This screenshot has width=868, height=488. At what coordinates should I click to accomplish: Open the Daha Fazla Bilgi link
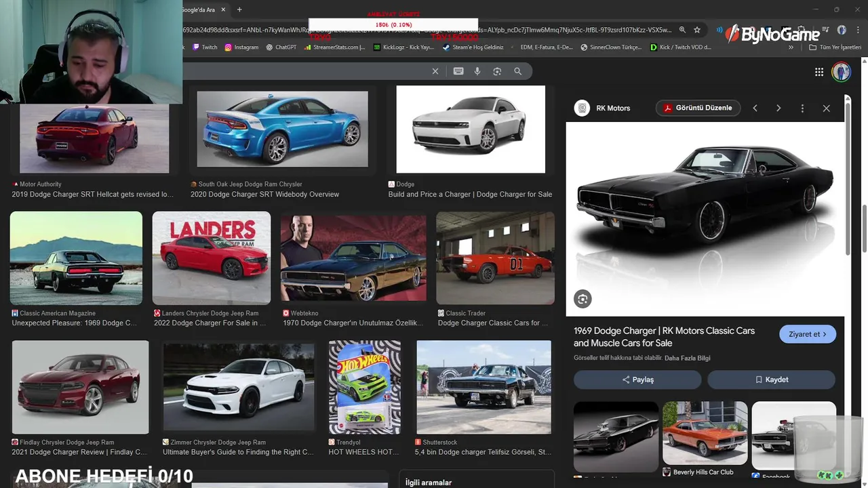688,358
